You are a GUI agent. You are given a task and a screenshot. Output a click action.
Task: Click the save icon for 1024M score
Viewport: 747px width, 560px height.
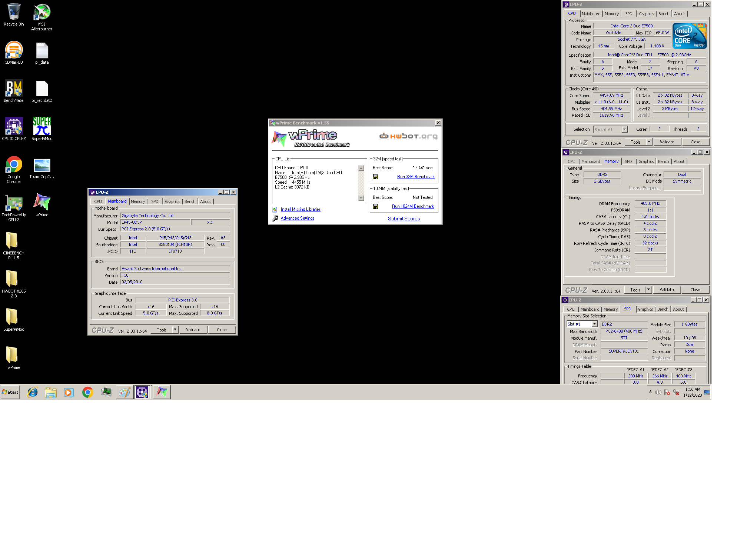(375, 206)
